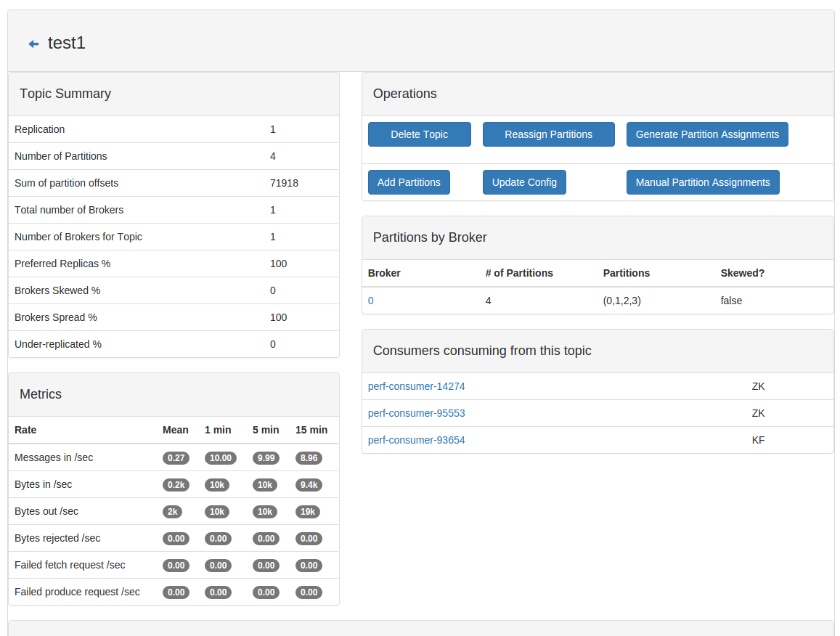Screen dimensions: 840x636
Task: Click the Topic Summary panel header
Action: pyautogui.click(x=65, y=94)
